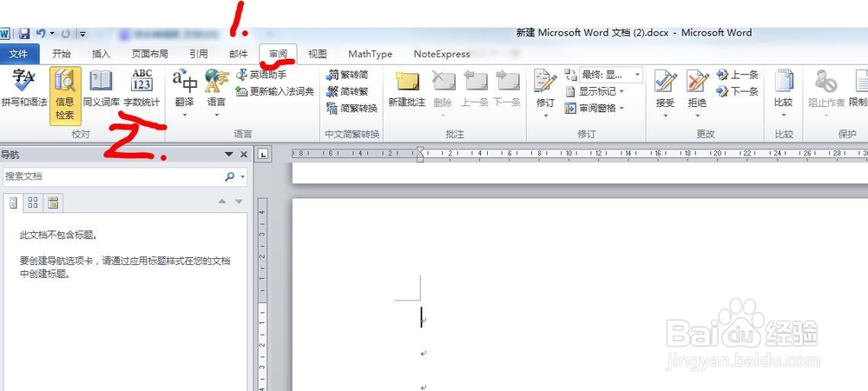Viewport: 868px width, 391px height.
Task: Click previous result arrow in Navigation pane
Action: tap(222, 202)
